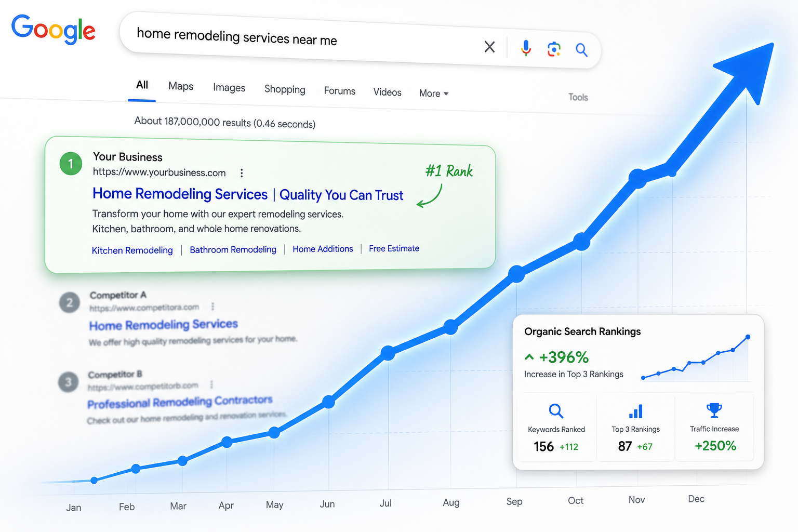798x532 pixels.
Task: Switch to the Videos tab
Action: tap(388, 92)
